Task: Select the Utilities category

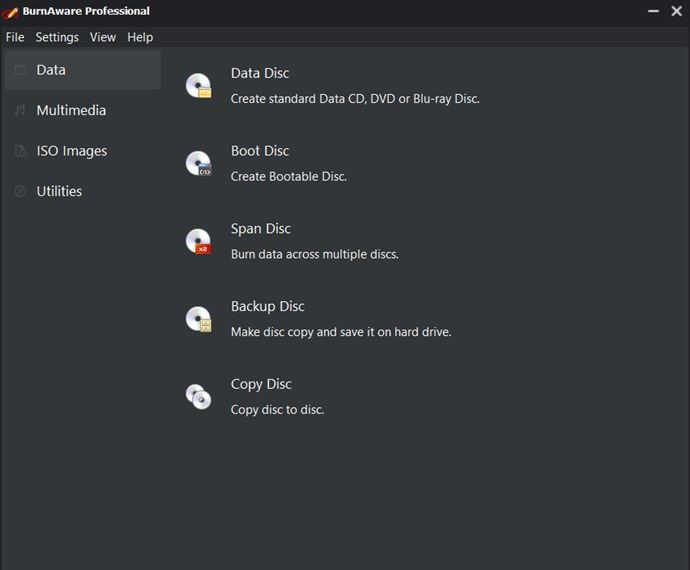Action: coord(83,191)
